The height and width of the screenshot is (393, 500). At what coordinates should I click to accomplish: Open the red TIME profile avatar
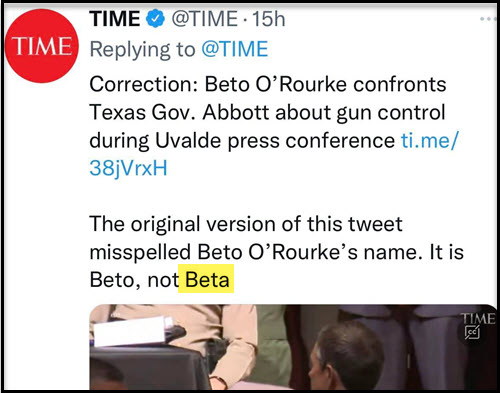point(42,46)
